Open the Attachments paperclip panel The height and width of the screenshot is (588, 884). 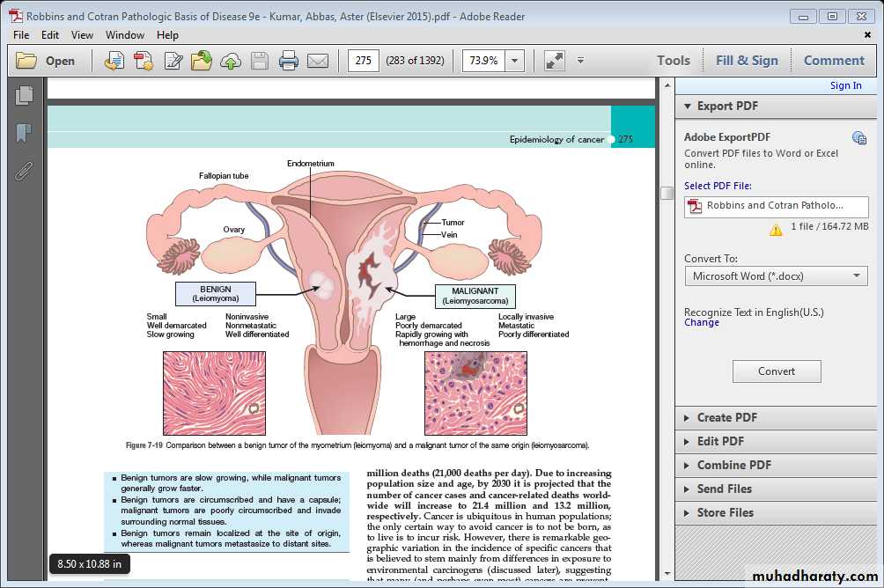[24, 170]
